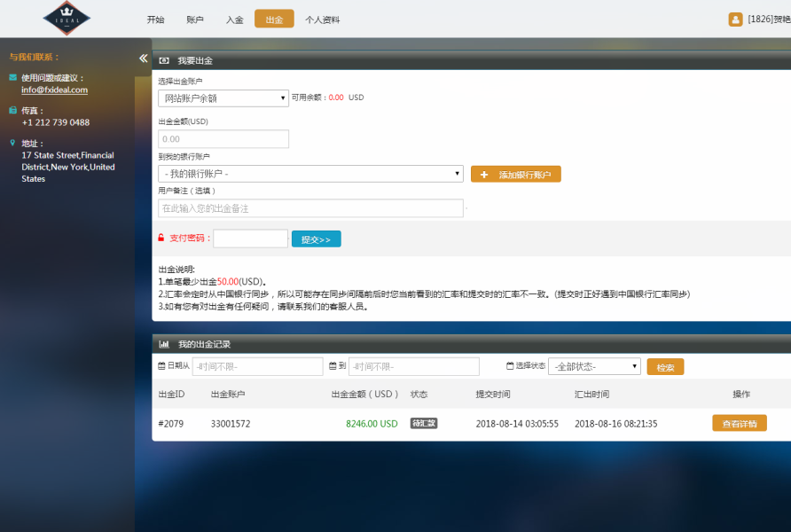Click the location pin icon beside 地址
Screen dimensions: 791x532
tap(12, 143)
